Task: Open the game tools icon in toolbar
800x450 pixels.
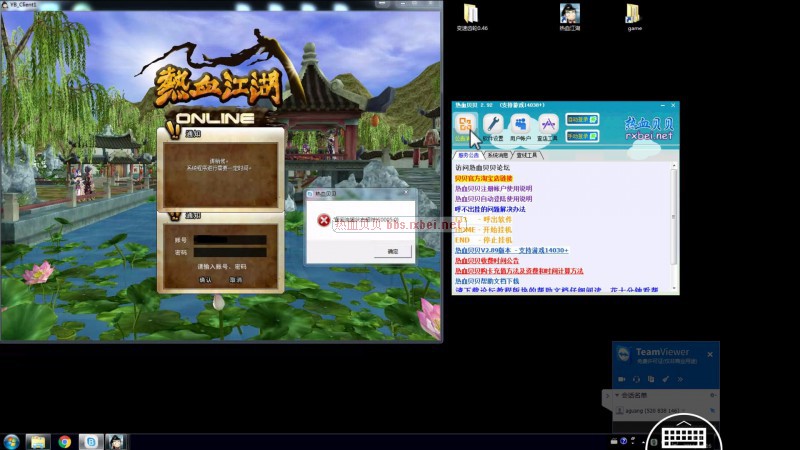Action: (x=548, y=123)
